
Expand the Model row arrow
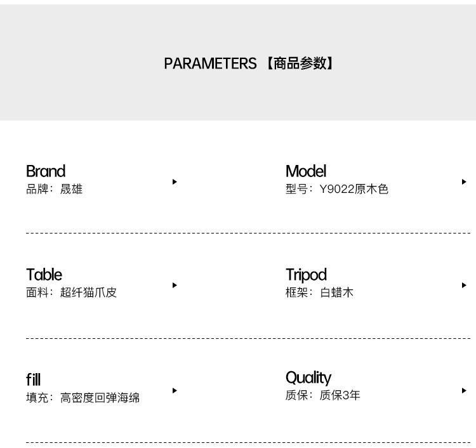click(464, 182)
